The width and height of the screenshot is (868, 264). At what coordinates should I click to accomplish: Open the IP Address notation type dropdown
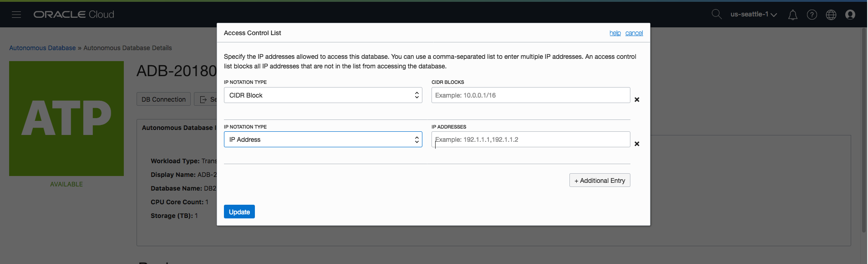click(x=323, y=140)
